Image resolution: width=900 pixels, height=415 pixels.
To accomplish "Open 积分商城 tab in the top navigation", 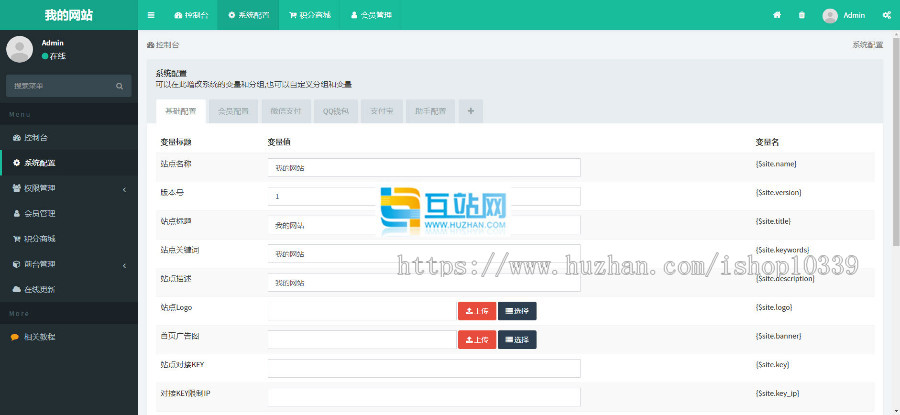I will 310,15.
